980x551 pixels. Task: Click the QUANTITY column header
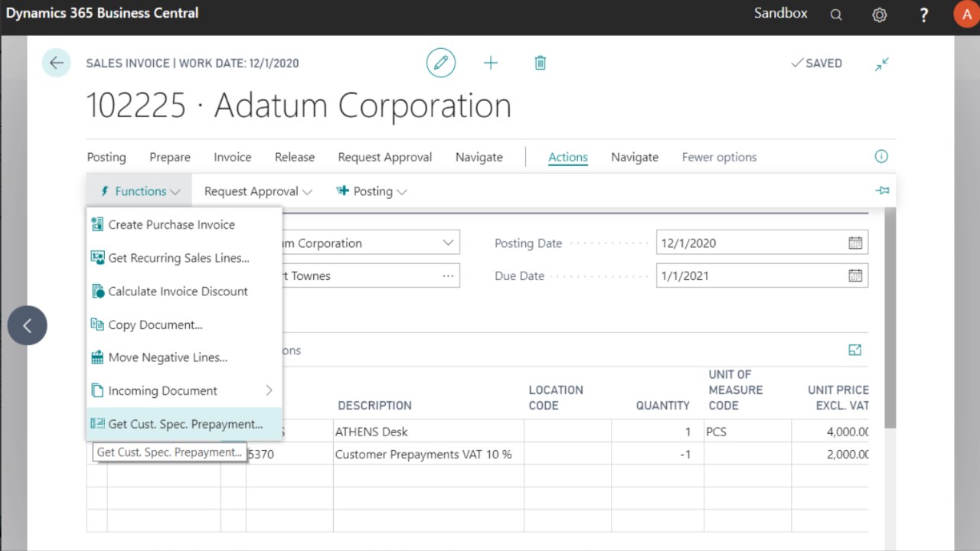[663, 405]
